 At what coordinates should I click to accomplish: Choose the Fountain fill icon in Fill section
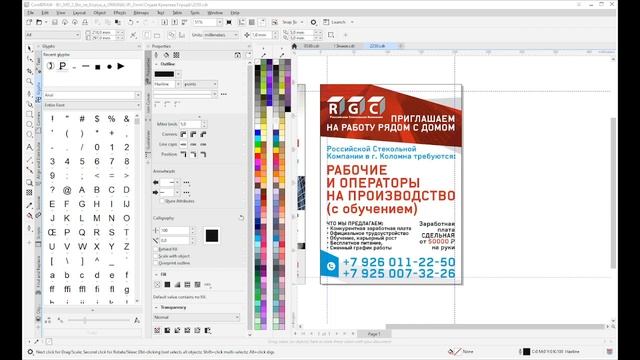[177, 284]
